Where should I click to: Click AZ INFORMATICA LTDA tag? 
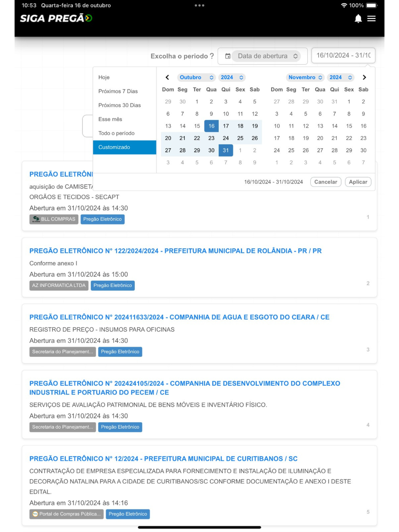[x=59, y=285]
